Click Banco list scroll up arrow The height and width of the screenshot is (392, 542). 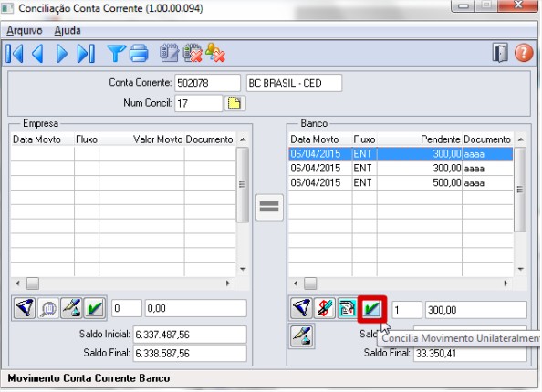pos(520,139)
